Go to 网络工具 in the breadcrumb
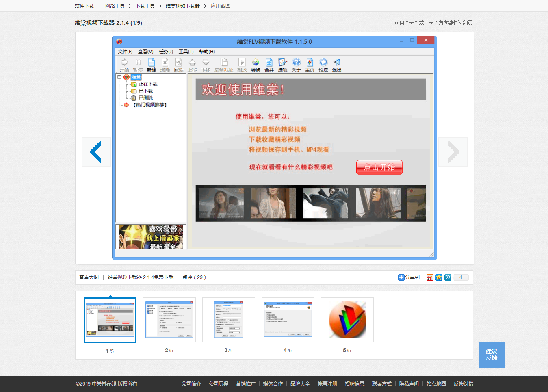The height and width of the screenshot is (392, 548). [115, 6]
